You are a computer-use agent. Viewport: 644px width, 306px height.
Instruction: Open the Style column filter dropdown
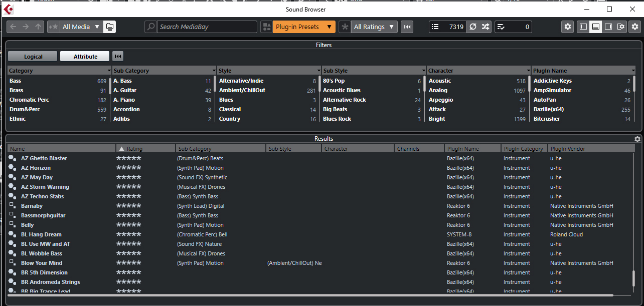[319, 71]
